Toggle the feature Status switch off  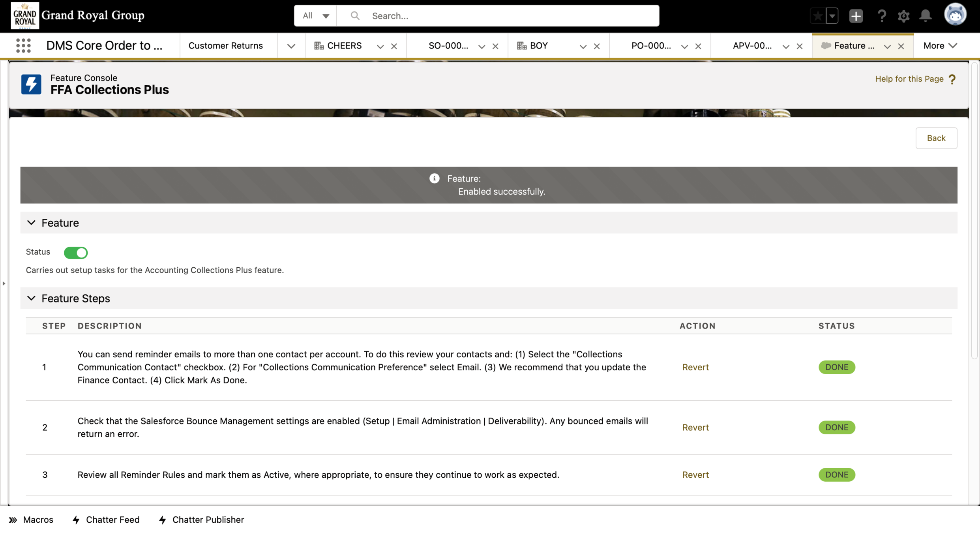point(76,253)
